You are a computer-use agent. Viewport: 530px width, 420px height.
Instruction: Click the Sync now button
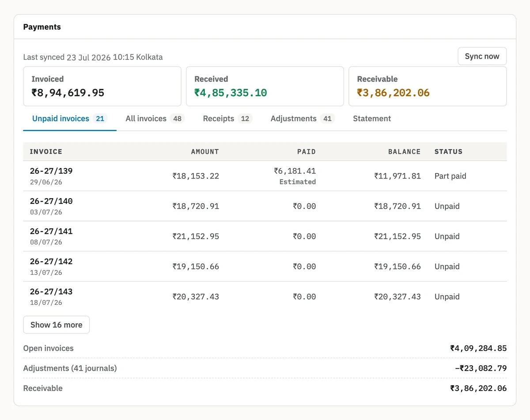[482, 56]
